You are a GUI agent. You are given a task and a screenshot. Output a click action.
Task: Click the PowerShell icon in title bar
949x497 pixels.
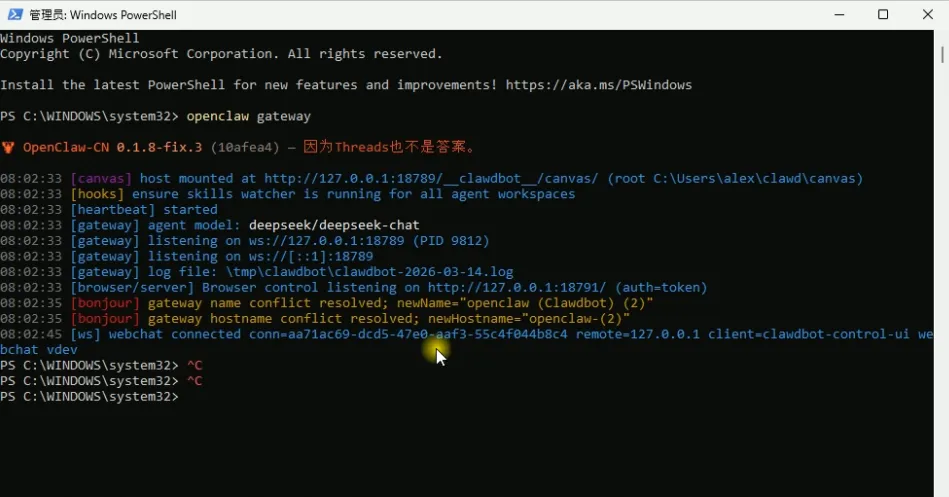(x=15, y=15)
